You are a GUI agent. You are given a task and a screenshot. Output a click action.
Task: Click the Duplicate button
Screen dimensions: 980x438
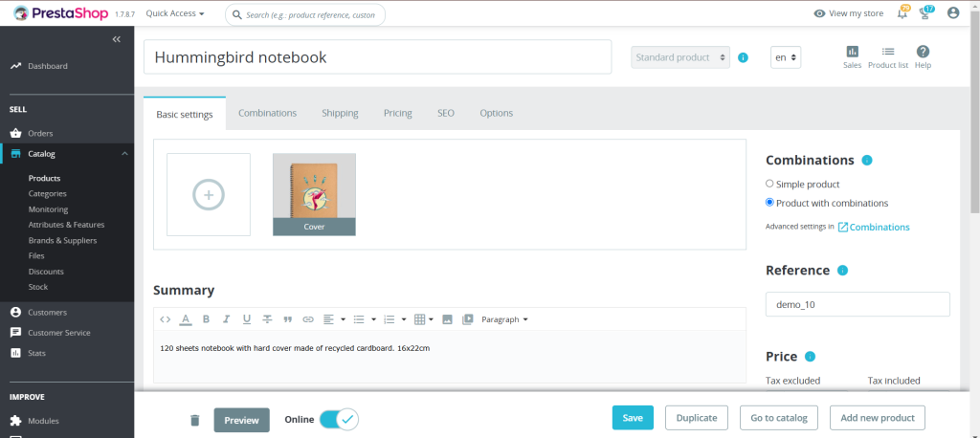697,418
